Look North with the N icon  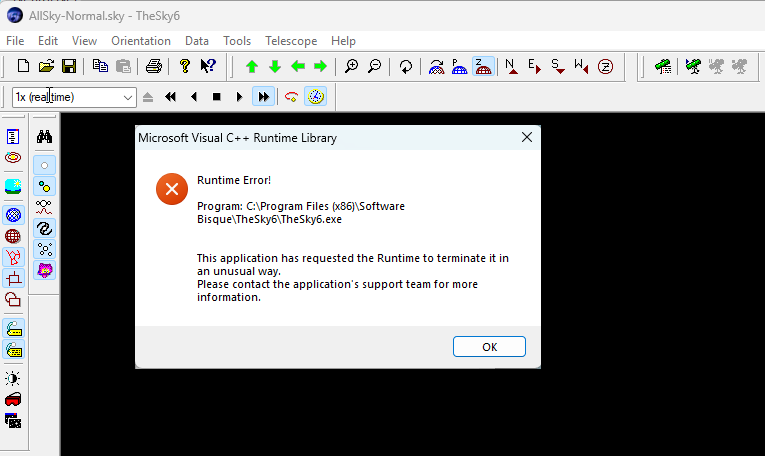point(511,66)
